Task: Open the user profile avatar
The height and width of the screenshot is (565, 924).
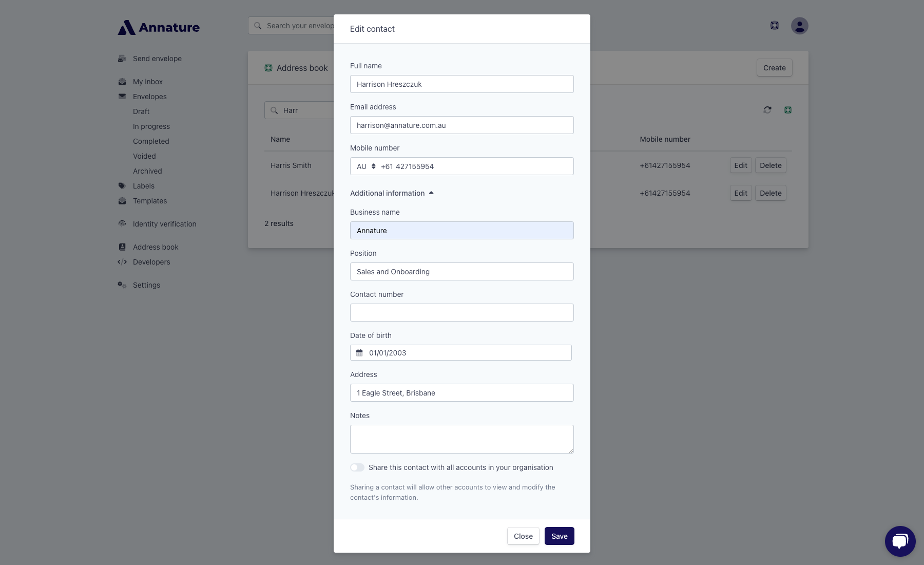Action: coord(799,26)
